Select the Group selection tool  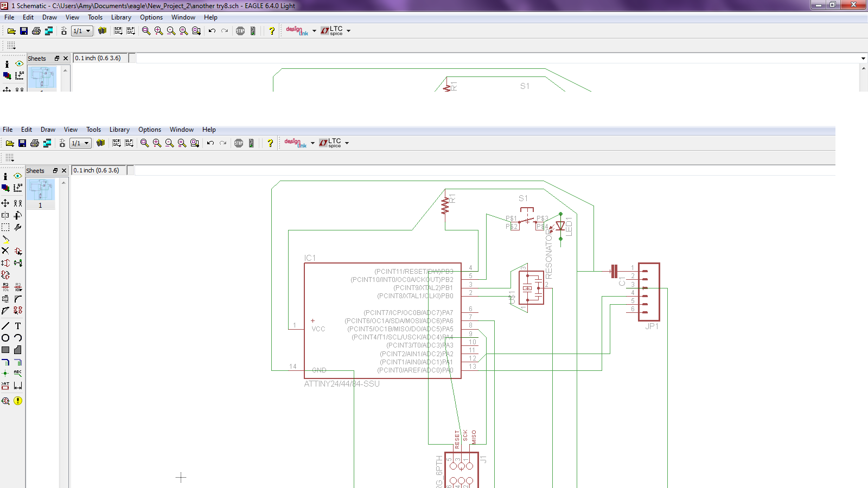pos(5,227)
